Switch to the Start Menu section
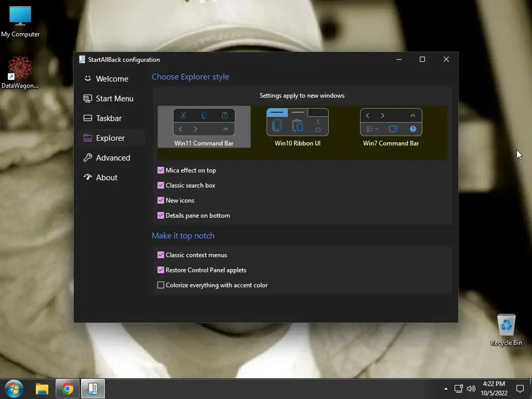 pos(111,98)
